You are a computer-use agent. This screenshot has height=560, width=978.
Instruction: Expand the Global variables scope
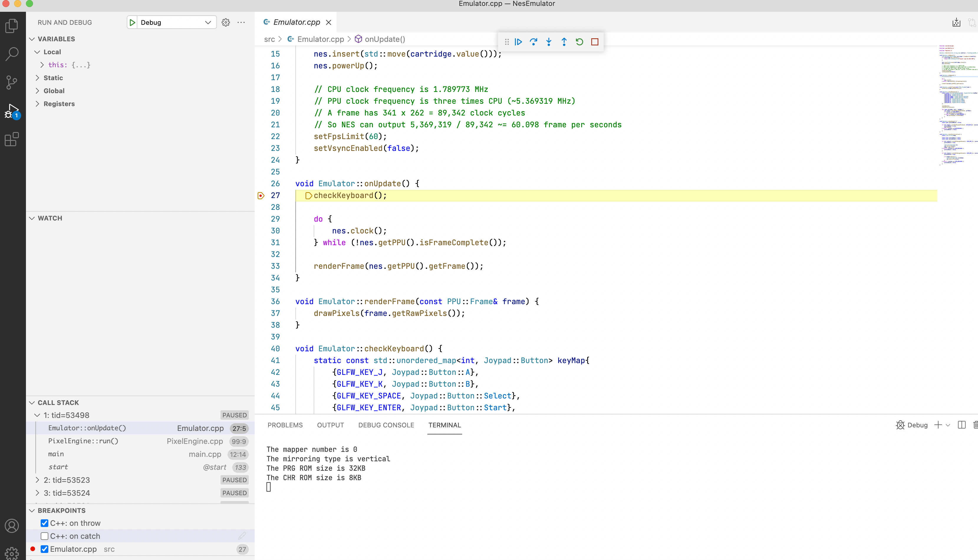tap(37, 91)
